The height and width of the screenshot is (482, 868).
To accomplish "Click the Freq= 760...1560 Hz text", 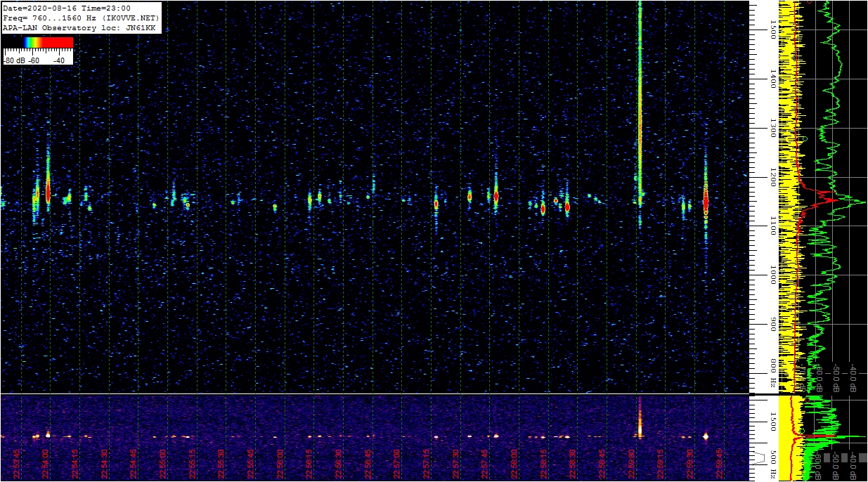I will [x=49, y=18].
